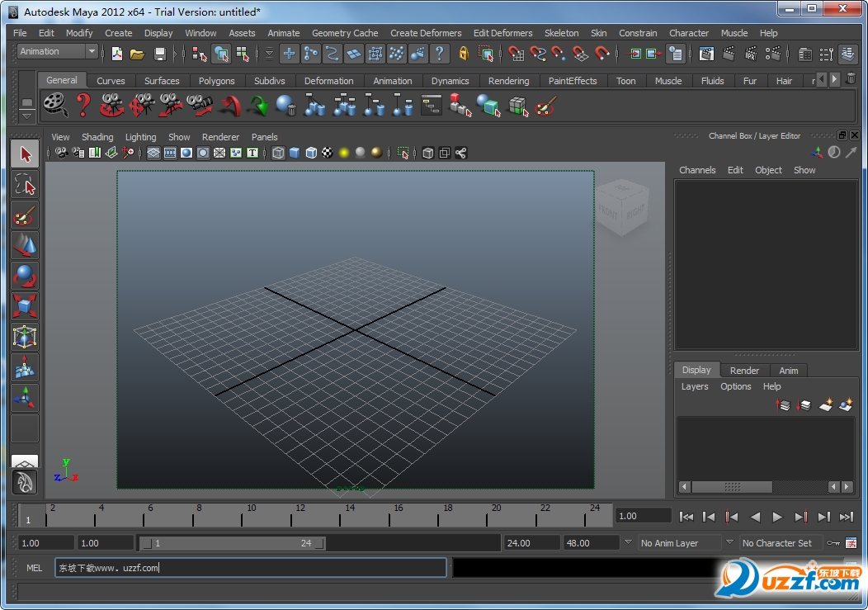Viewport: 868px width, 610px height.
Task: Play the animation forward
Action: click(x=777, y=517)
